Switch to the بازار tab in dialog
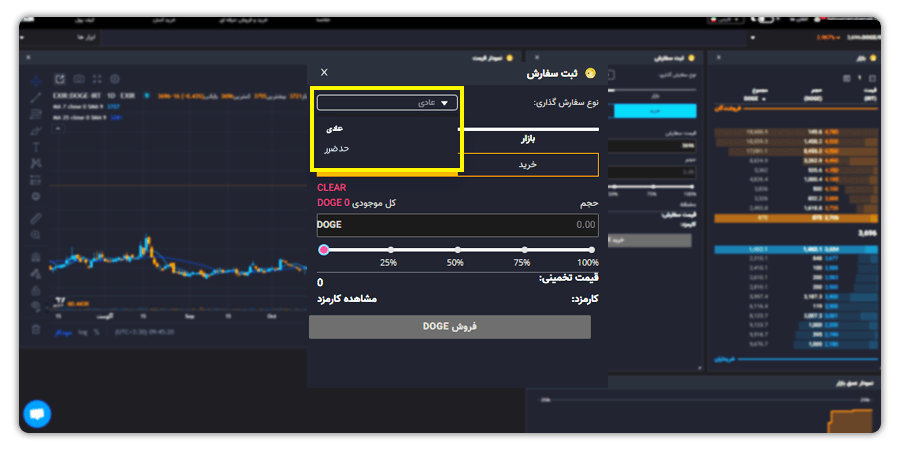The image size is (900, 450). 527,139
